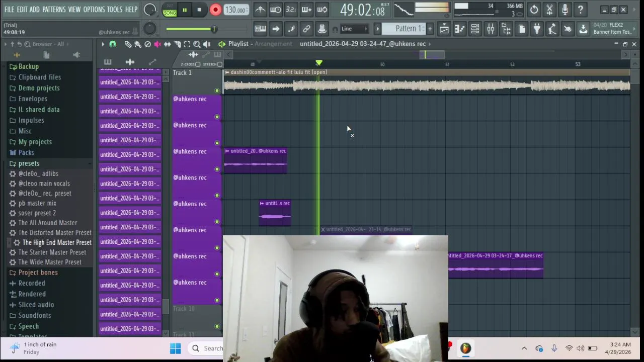Open audio editor scissors icon
Image resolution: width=644 pixels, height=362 pixels.
pos(549,10)
